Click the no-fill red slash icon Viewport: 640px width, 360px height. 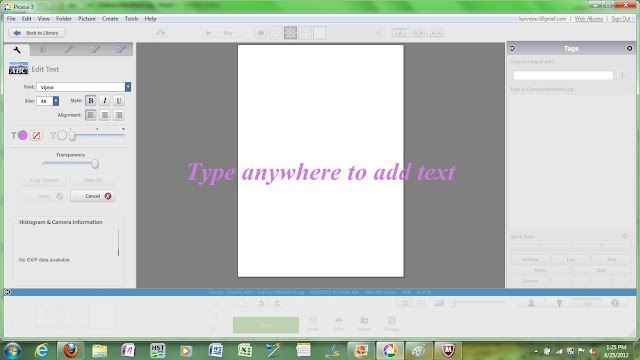(36, 135)
